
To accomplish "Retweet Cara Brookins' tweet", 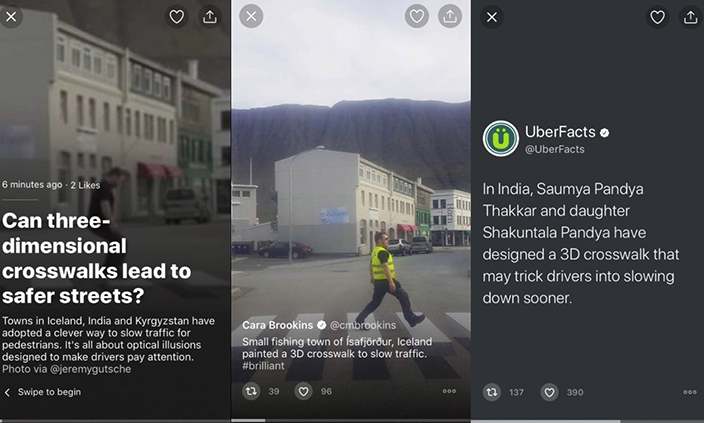I will tap(249, 391).
